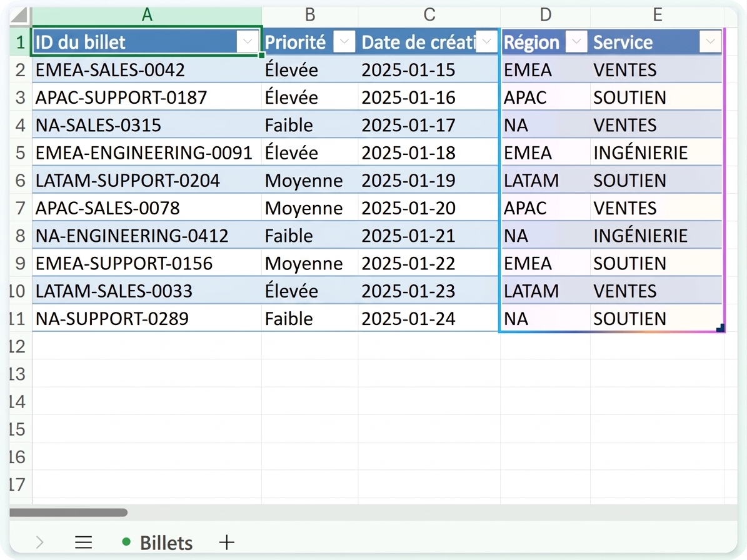Select cell EMEA-ENGINEERING-0091
Screen dimensions: 747x560
tap(147, 153)
